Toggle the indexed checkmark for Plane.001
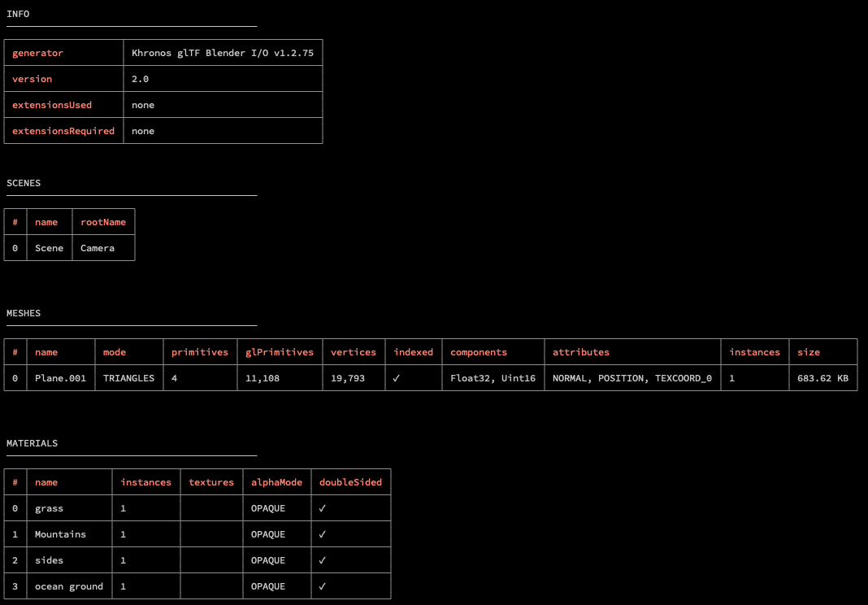Screen dimensions: 868x605 click(x=397, y=378)
